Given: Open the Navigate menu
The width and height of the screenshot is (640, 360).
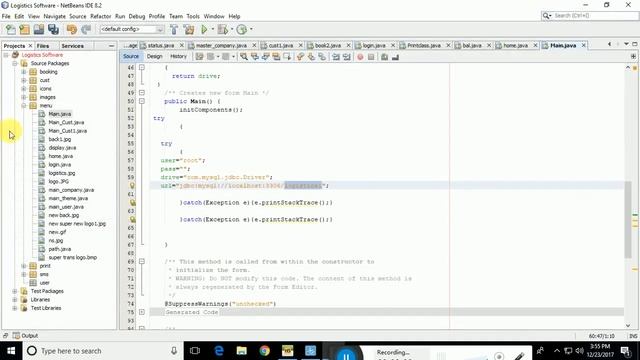Looking at the screenshot, I should tap(54, 16).
